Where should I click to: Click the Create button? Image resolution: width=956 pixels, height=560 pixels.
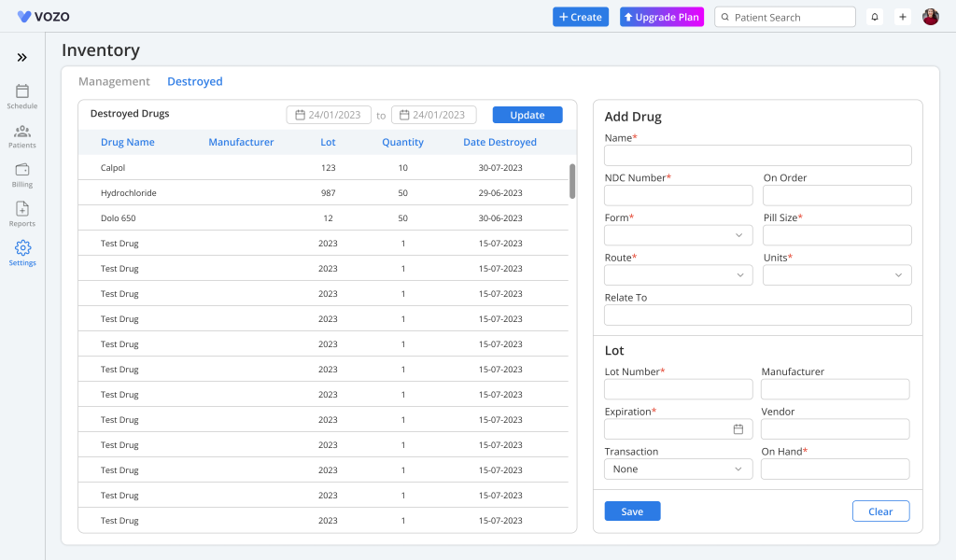point(581,17)
